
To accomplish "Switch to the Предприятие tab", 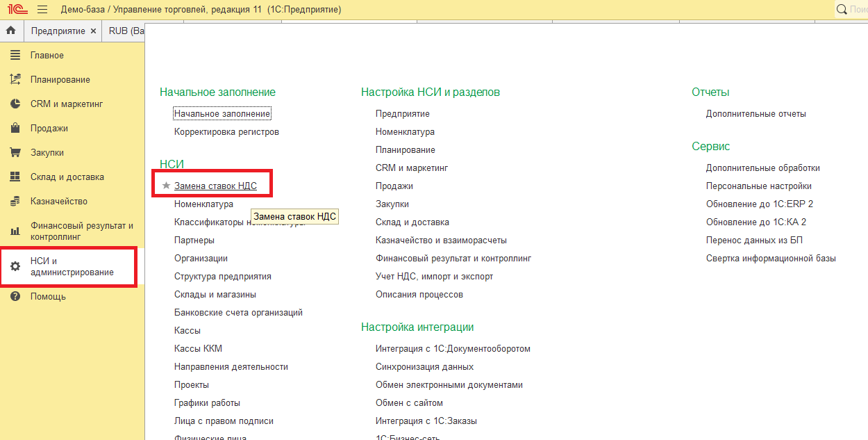I will point(58,31).
